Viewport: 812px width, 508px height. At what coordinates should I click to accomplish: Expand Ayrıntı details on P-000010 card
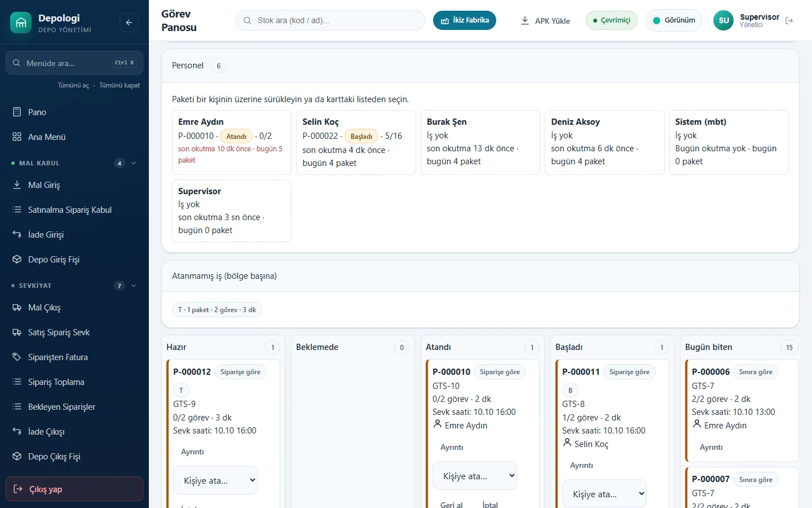452,447
